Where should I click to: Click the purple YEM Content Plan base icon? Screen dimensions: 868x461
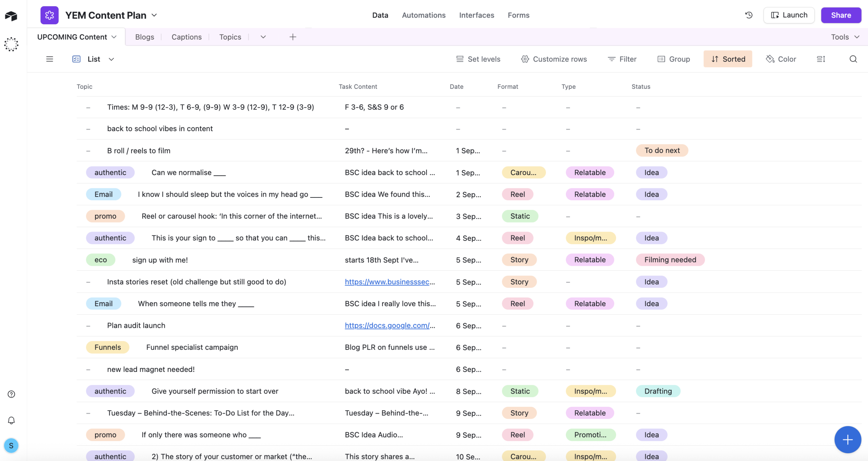point(50,15)
